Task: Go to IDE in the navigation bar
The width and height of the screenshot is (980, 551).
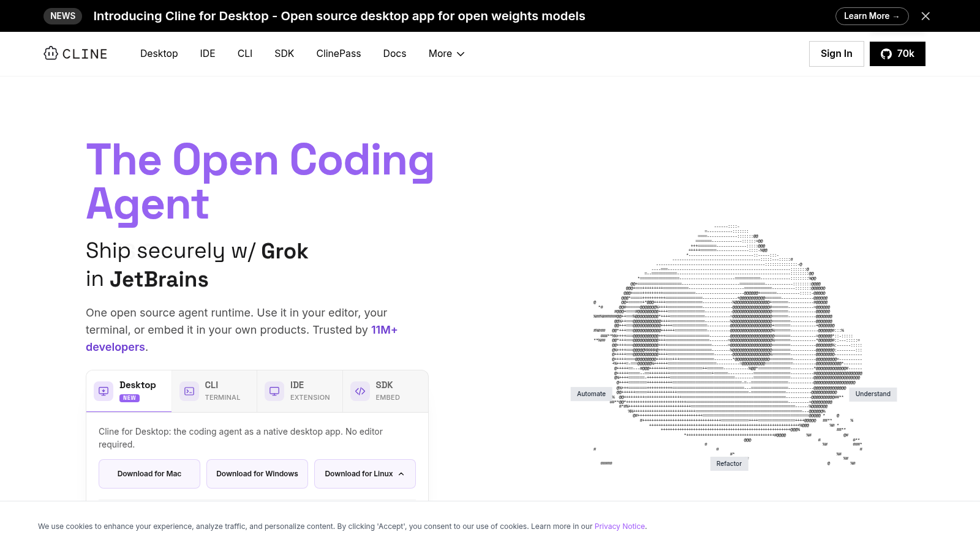Action: coord(208,54)
